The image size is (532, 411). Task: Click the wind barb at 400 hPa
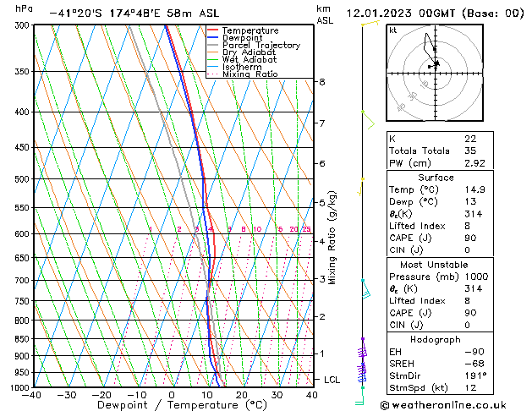point(369,120)
